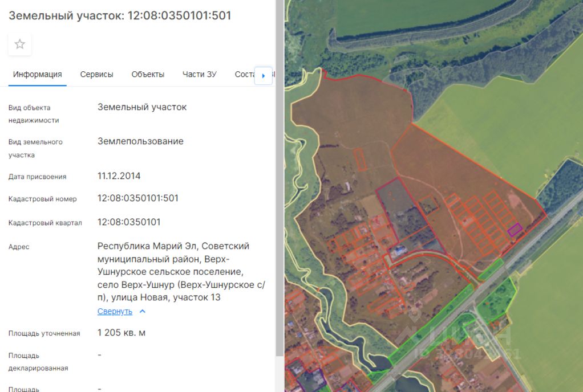The width and height of the screenshot is (583, 392).
Task: Click the Площадь декларированная label
Action: click(x=38, y=362)
